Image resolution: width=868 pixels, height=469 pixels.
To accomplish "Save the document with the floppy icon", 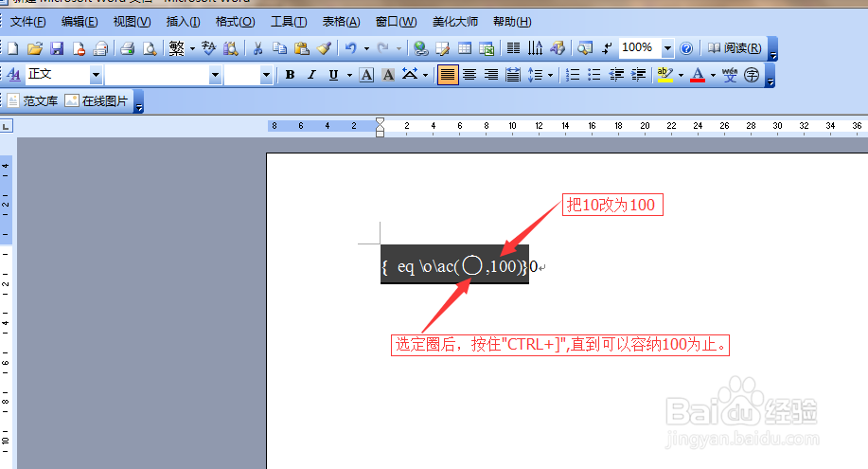I will point(57,48).
